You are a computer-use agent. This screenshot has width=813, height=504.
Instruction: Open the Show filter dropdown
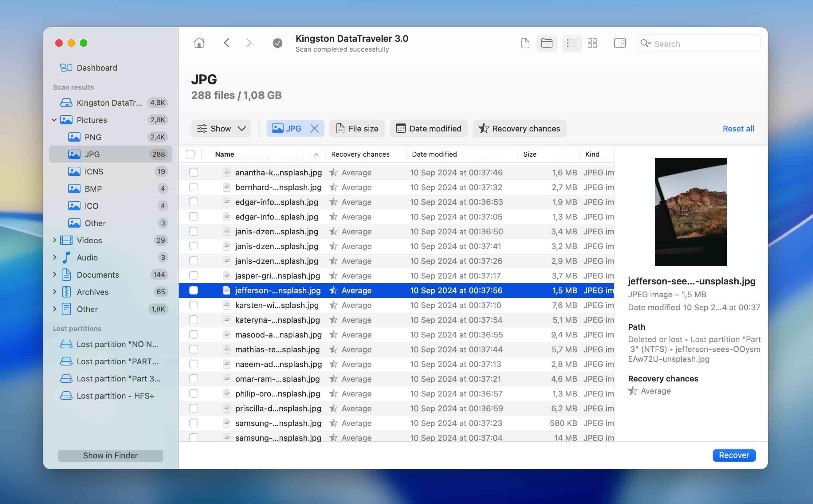221,128
